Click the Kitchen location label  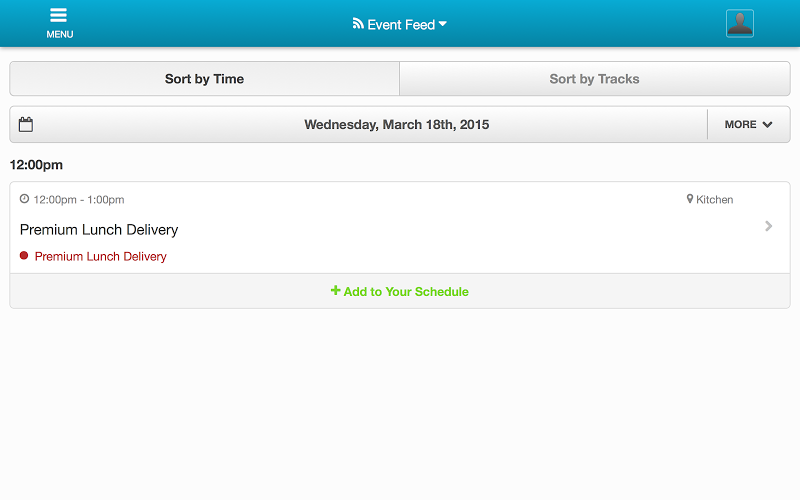tap(714, 199)
